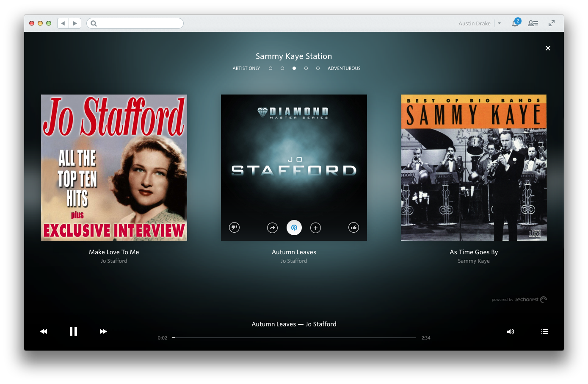The height and width of the screenshot is (384, 588).
Task: Open Jo Stafford artist under Make Love To Me
Action: click(x=114, y=261)
